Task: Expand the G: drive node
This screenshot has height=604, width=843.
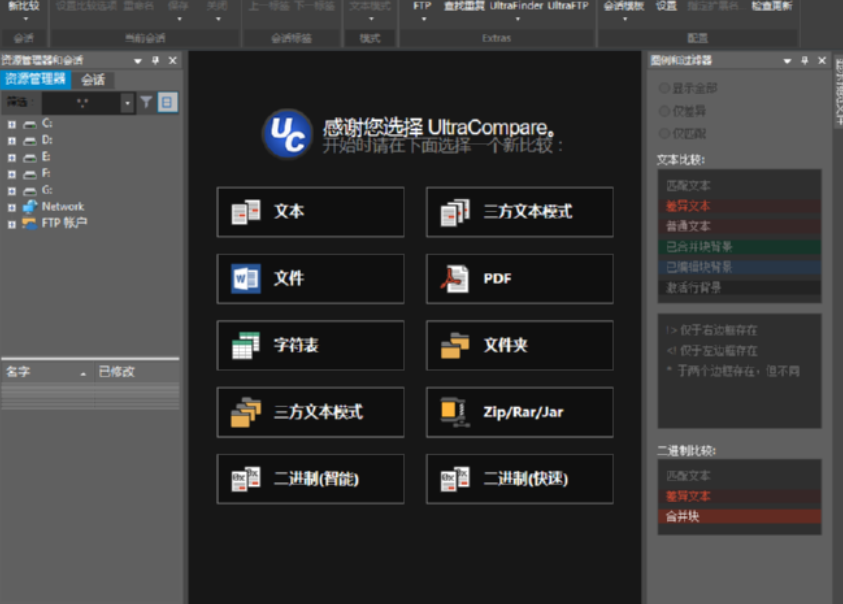Action: [11, 191]
